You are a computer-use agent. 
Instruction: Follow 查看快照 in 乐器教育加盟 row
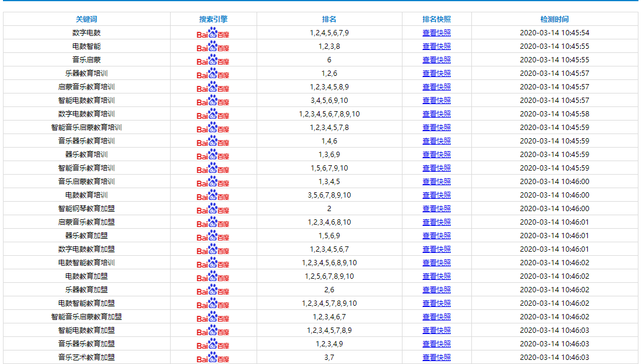437,289
